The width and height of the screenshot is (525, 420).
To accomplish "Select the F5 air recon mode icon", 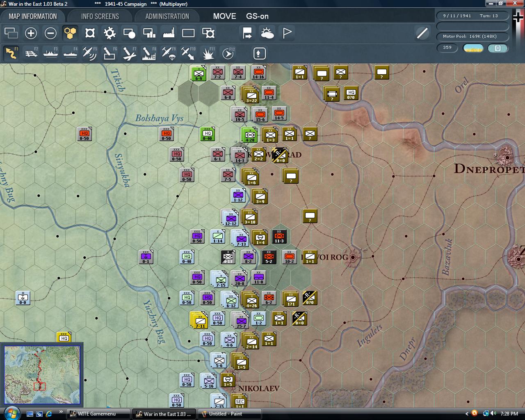I will pyautogui.click(x=90, y=53).
